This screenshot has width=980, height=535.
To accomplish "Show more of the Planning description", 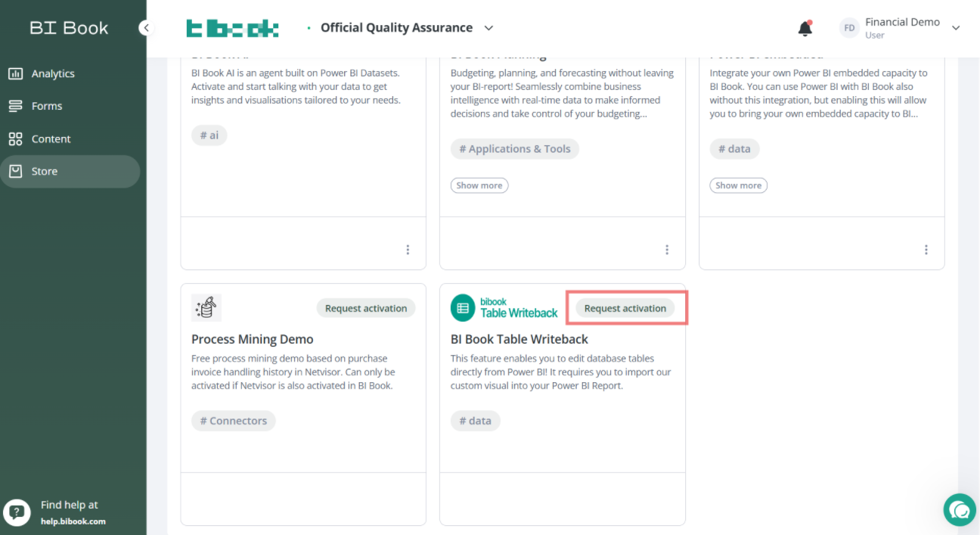I will [x=479, y=185].
